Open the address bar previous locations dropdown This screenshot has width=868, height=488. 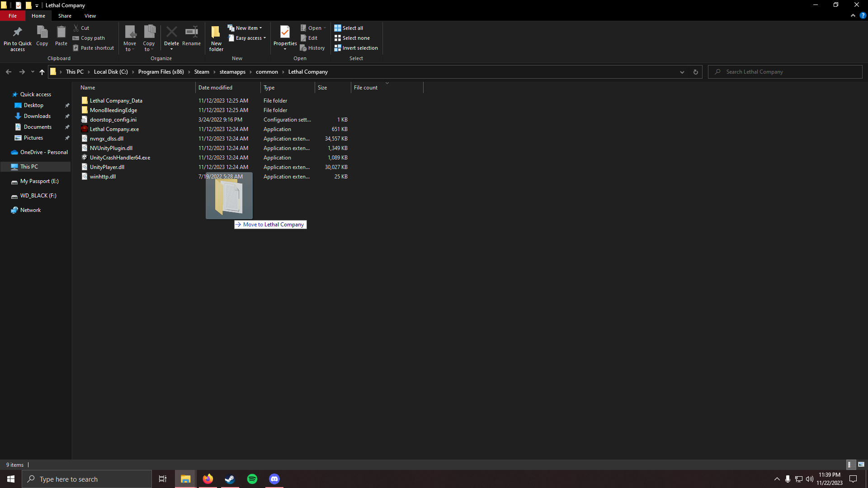click(x=682, y=72)
